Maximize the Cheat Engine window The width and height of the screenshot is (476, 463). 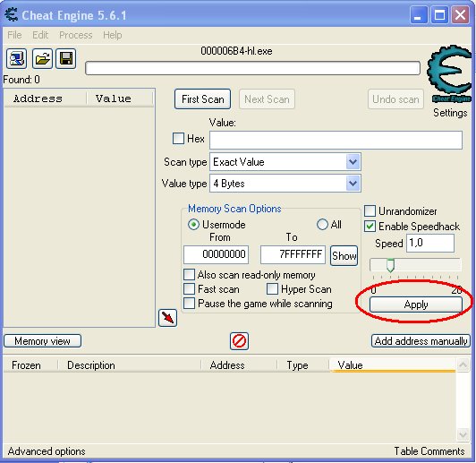439,14
